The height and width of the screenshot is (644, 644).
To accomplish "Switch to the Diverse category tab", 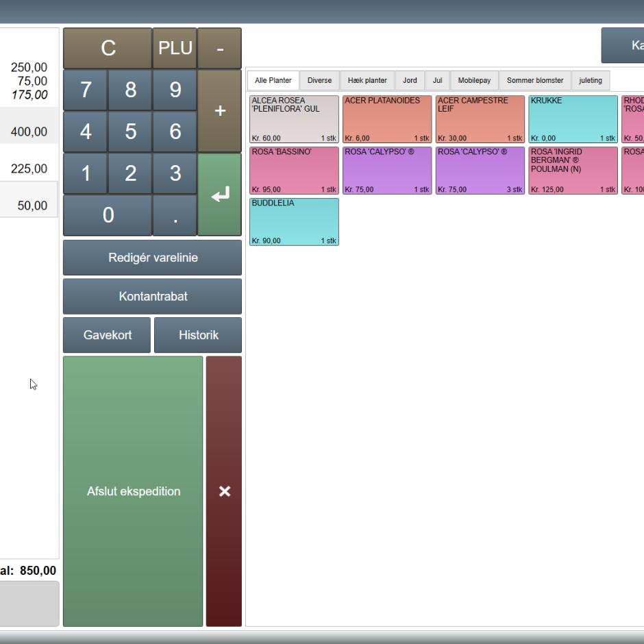I will (x=319, y=80).
